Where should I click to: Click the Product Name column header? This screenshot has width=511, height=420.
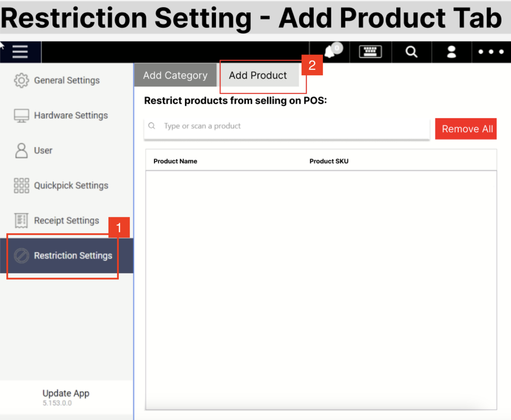point(175,161)
